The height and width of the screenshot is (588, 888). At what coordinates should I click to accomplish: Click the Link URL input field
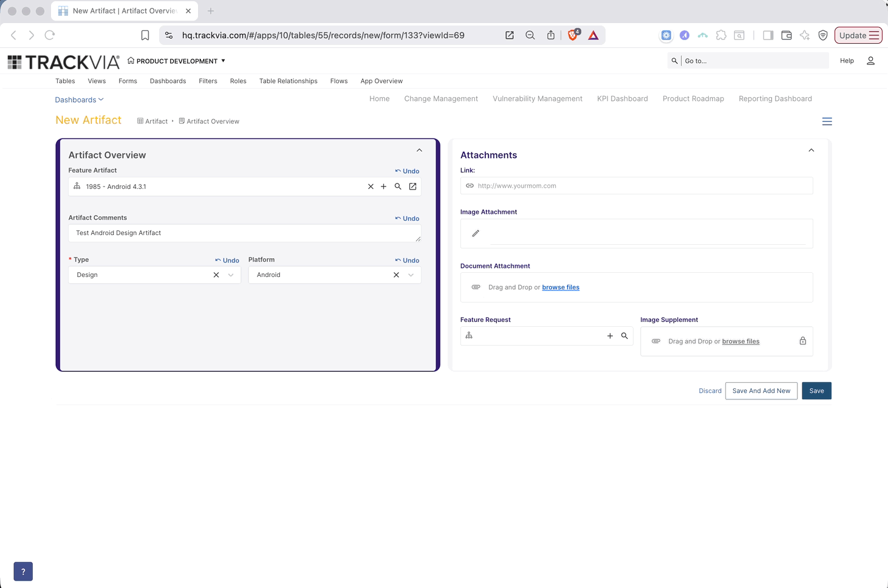coord(636,185)
